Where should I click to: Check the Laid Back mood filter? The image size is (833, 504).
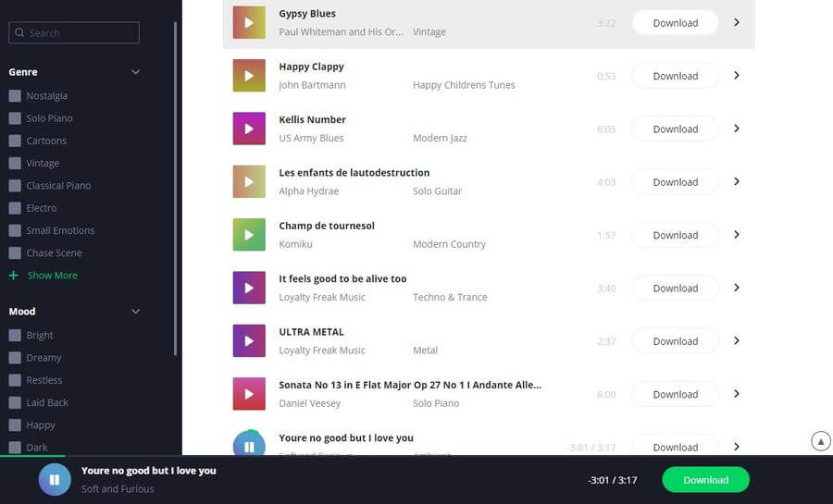[x=15, y=402]
